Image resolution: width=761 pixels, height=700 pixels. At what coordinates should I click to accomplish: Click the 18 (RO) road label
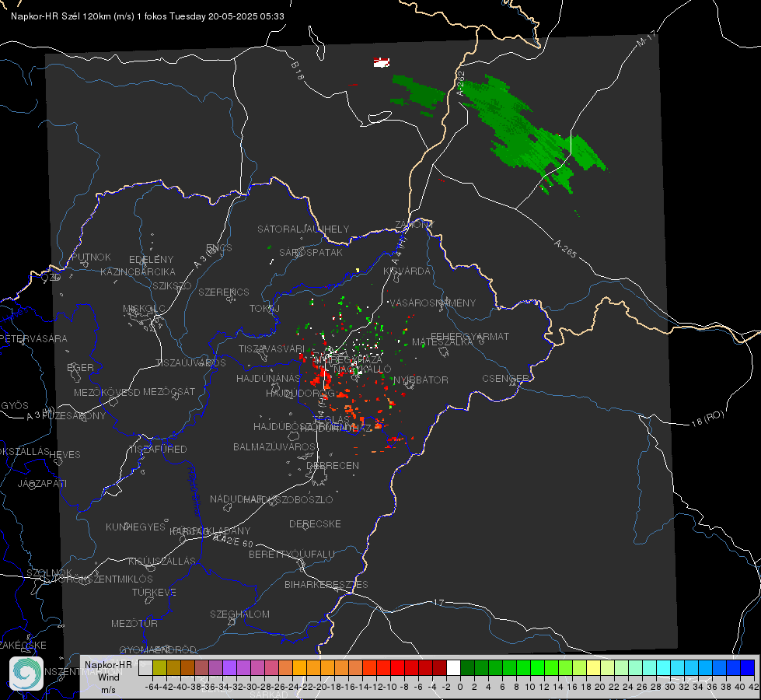pyautogui.click(x=707, y=418)
